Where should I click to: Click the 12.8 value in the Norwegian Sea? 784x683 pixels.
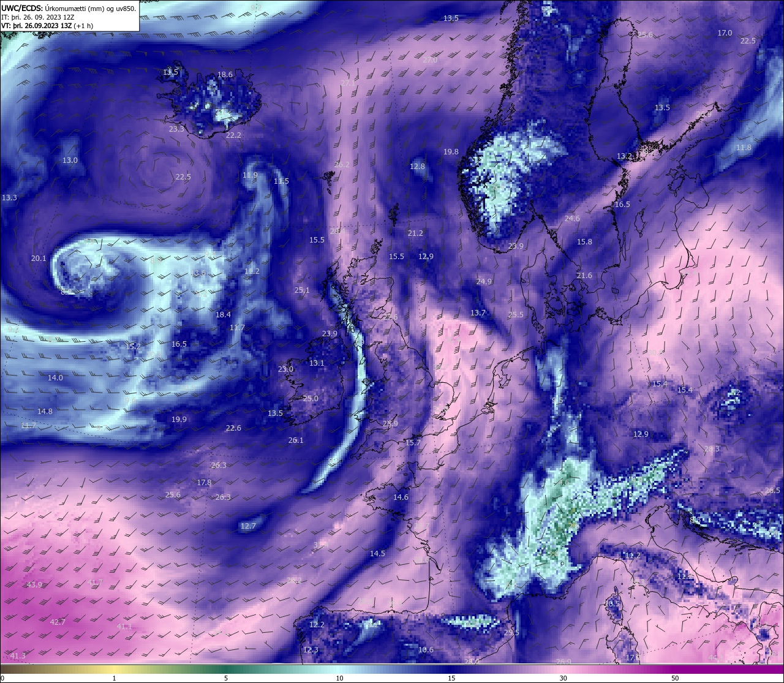[417, 166]
